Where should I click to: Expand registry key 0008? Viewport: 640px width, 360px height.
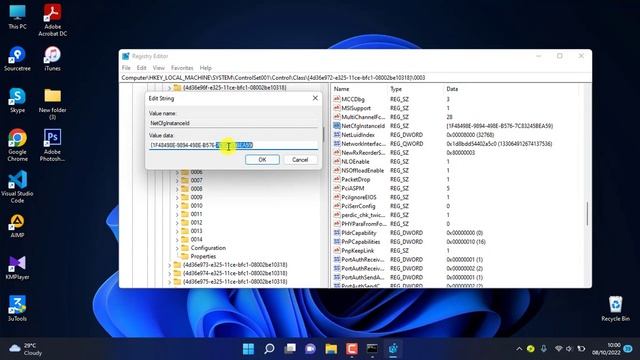click(x=177, y=189)
